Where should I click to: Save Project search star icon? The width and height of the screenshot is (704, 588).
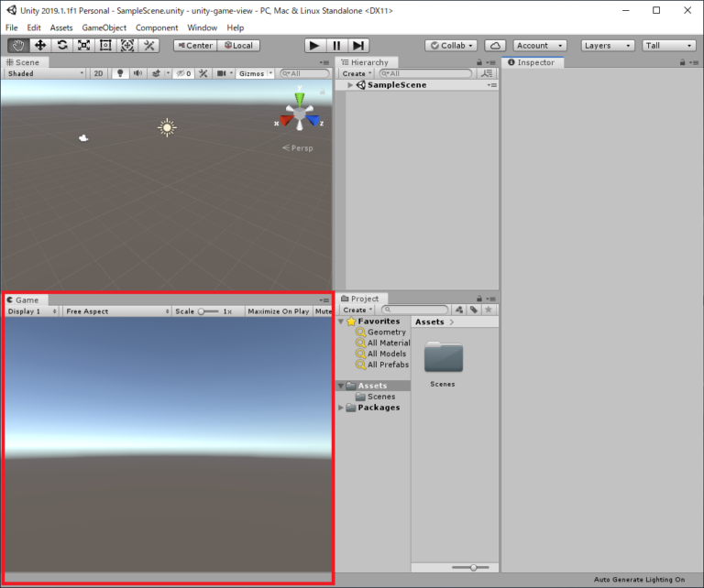pos(489,310)
